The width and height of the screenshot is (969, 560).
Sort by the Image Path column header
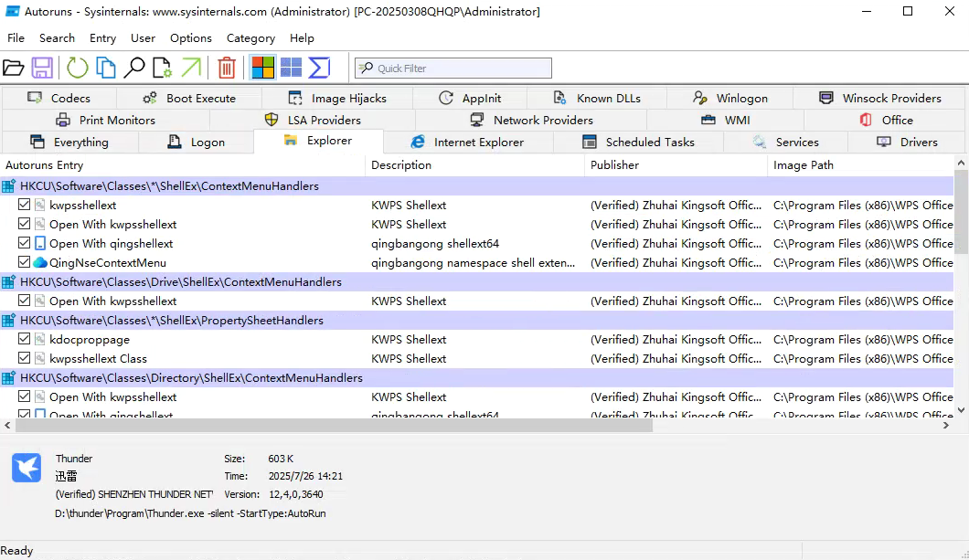(861, 164)
